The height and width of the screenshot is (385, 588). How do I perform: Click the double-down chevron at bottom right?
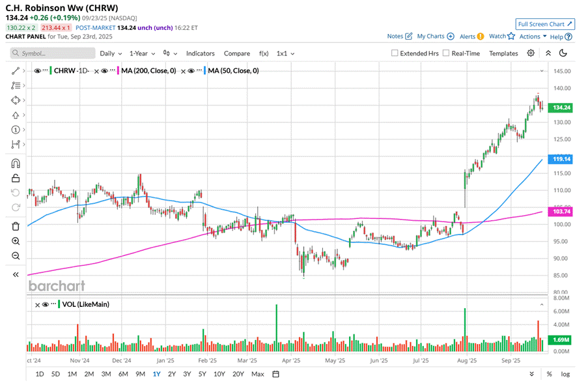click(x=531, y=374)
